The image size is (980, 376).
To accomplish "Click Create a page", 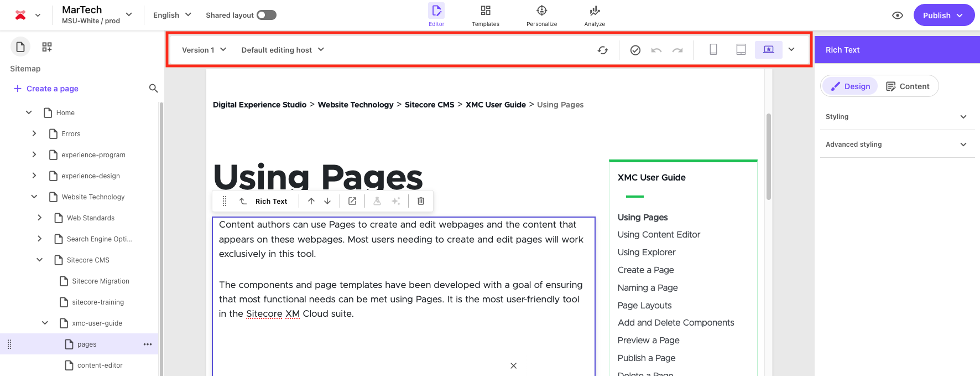I will tap(46, 89).
